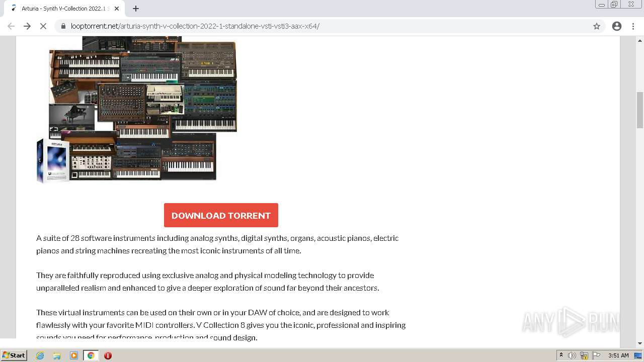Select the Arturia Synth V-Collection tab
The width and height of the screenshot is (644, 362).
point(63,9)
